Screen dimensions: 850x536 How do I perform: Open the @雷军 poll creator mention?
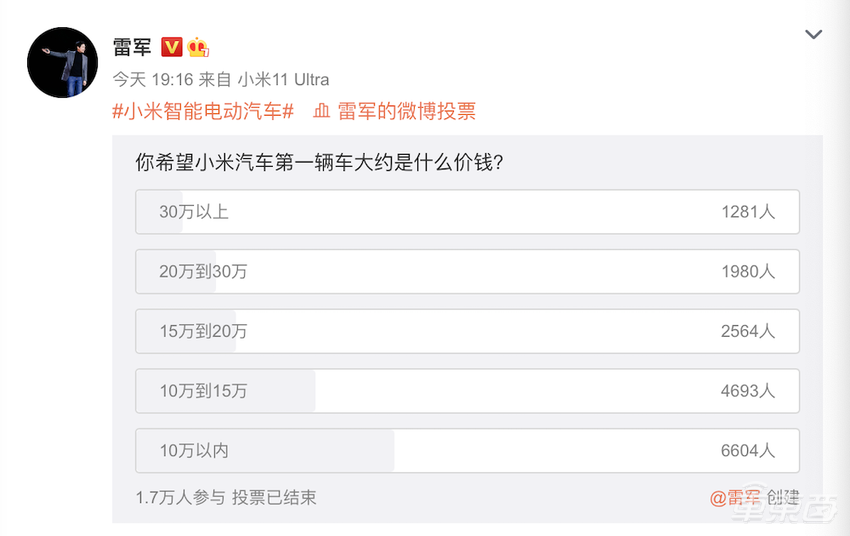click(735, 497)
